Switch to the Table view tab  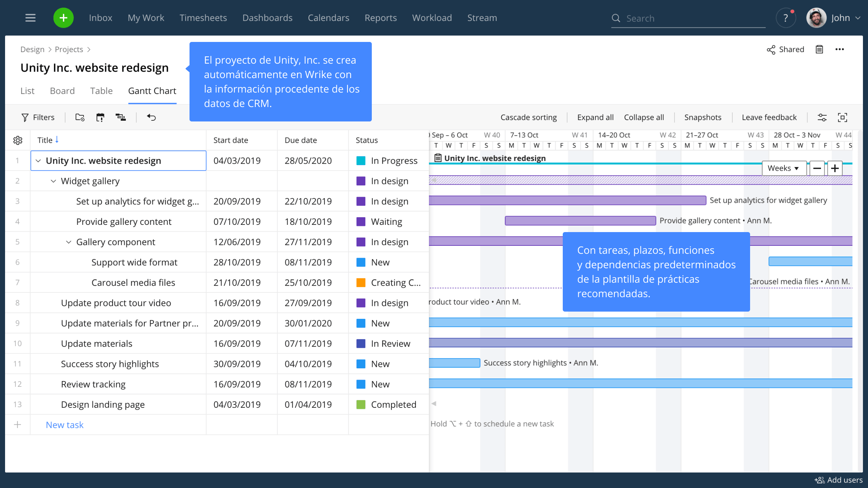(x=101, y=91)
